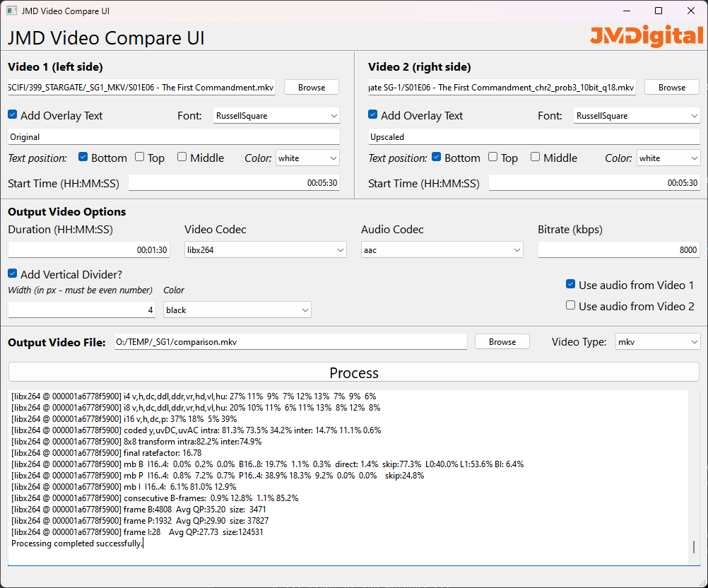This screenshot has width=708, height=588.
Task: Uncheck Add Vertical Divider
Action: 13,275
